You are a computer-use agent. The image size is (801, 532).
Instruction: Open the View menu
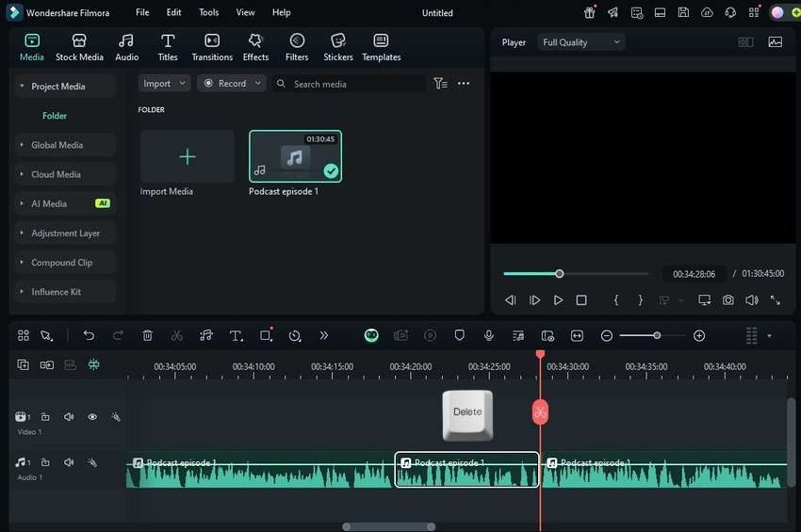coord(245,12)
